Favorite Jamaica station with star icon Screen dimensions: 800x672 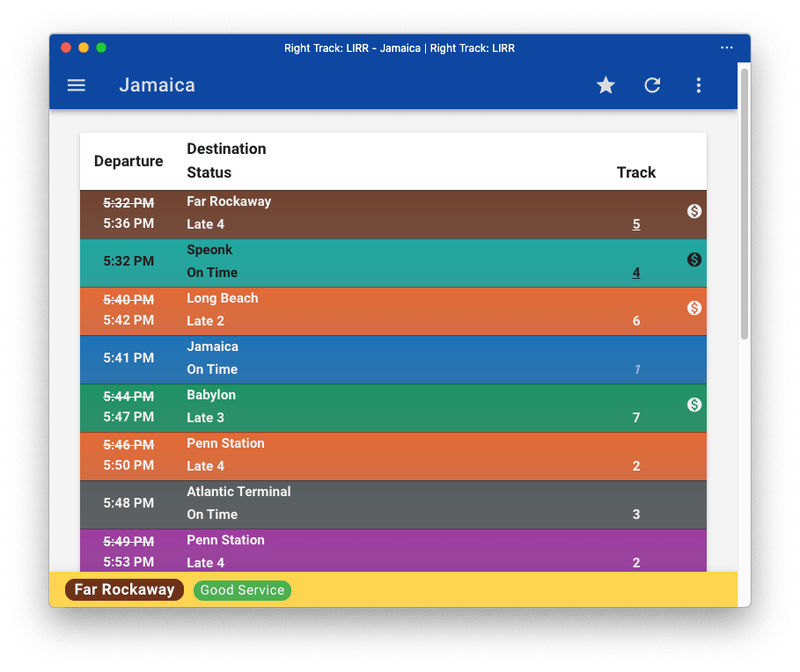point(606,85)
